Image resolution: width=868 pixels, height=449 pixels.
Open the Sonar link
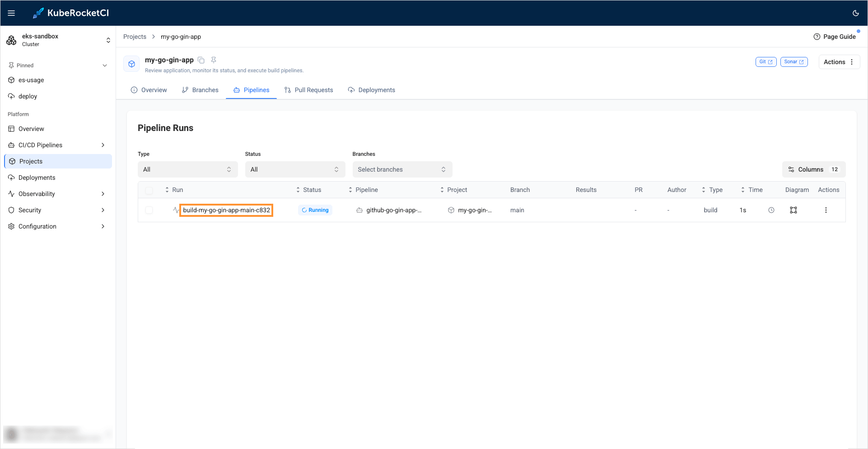[x=793, y=61]
